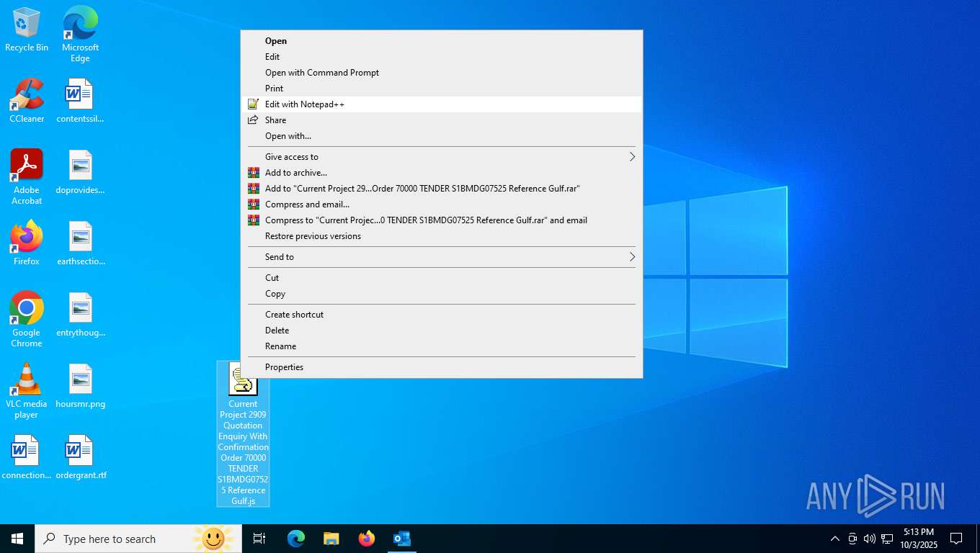Choose Open in the context menu

coord(442,41)
